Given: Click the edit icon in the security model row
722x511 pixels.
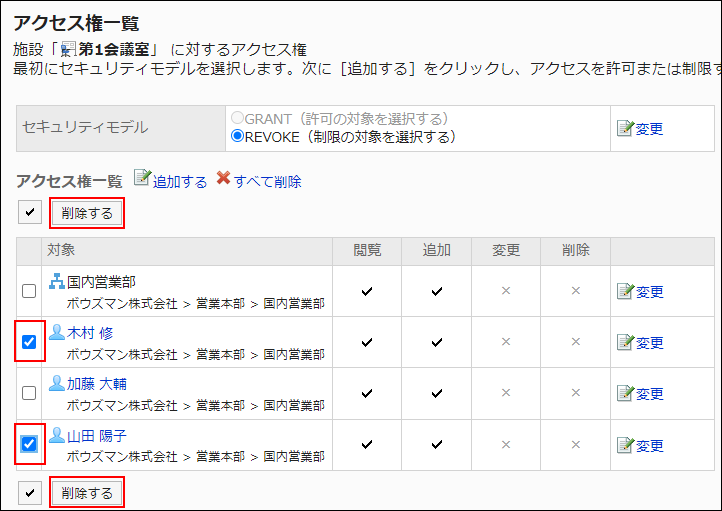Looking at the screenshot, I should point(625,128).
